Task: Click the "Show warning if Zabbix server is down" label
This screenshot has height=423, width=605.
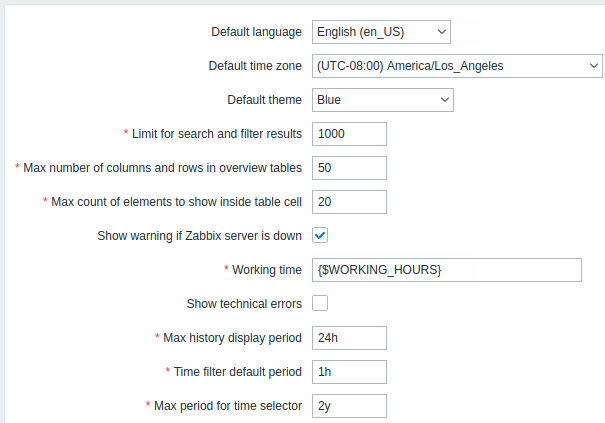Action: tap(199, 236)
